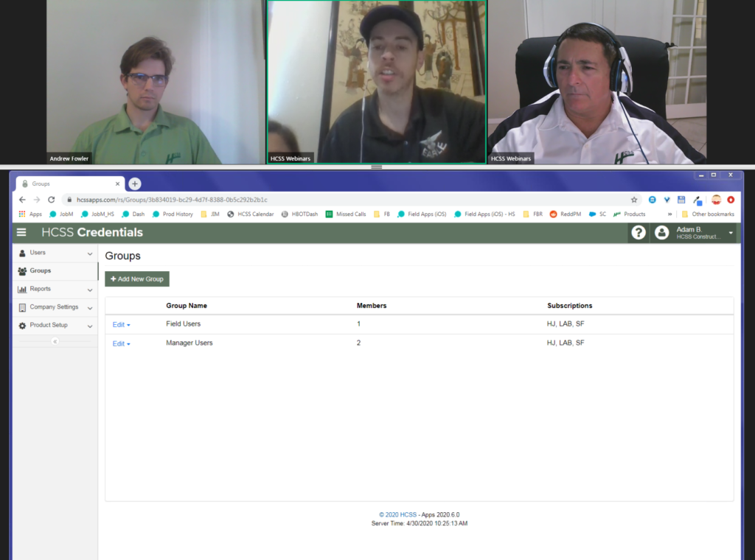
Task: Click the browser Back arrow
Action: pyautogui.click(x=22, y=200)
